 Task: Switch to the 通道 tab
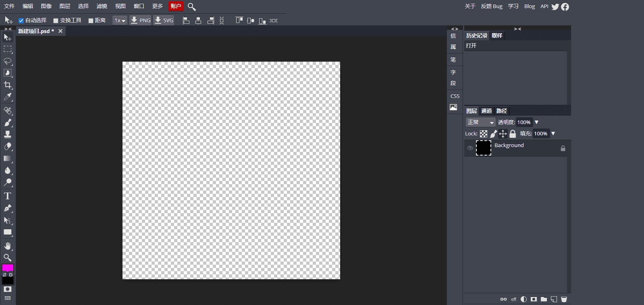pyautogui.click(x=486, y=111)
